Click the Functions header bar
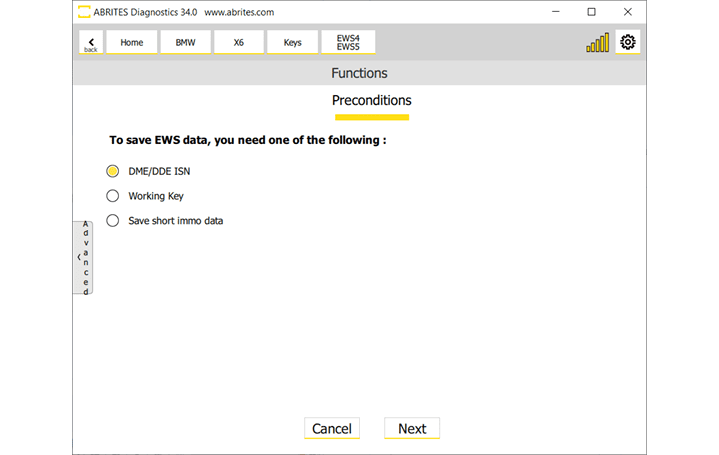This screenshot has height=455, width=719. tap(359, 73)
